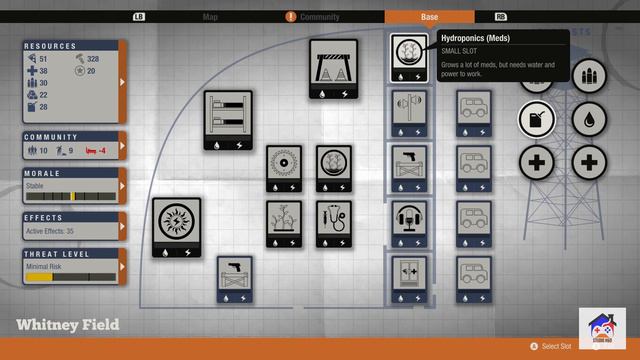640x360 pixels.
Task: Click the red -4 beds value
Action: pyautogui.click(x=102, y=151)
